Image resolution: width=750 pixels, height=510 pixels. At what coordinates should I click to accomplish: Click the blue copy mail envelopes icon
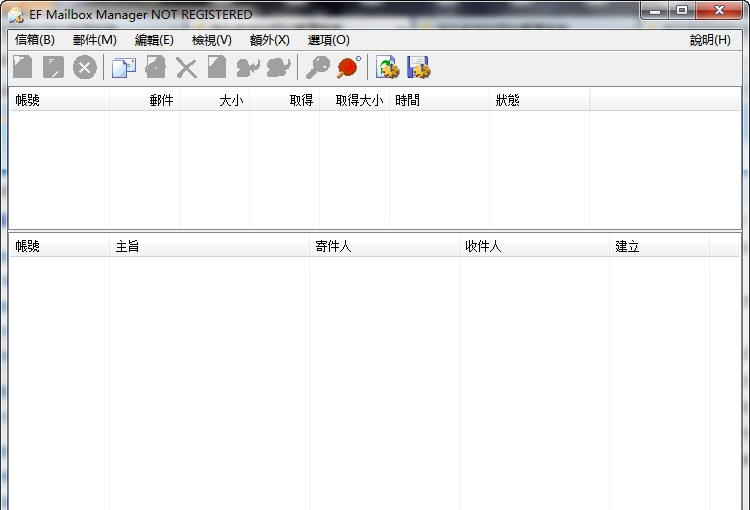pyautogui.click(x=124, y=67)
